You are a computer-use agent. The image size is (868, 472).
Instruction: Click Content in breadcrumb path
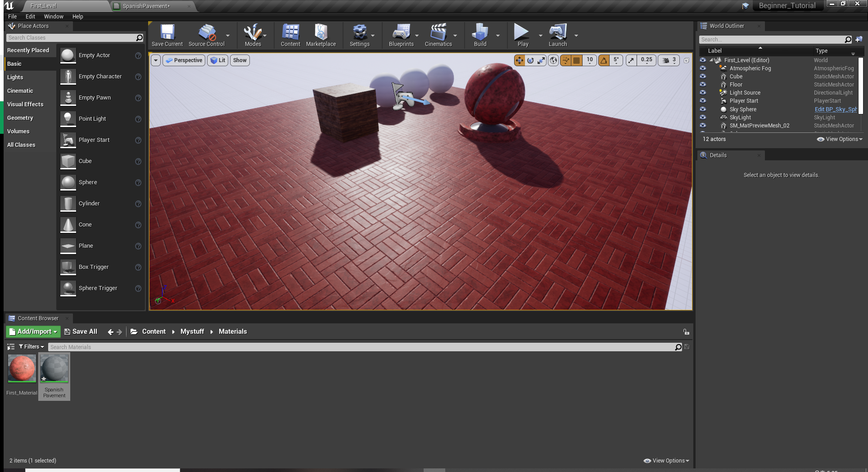point(154,331)
